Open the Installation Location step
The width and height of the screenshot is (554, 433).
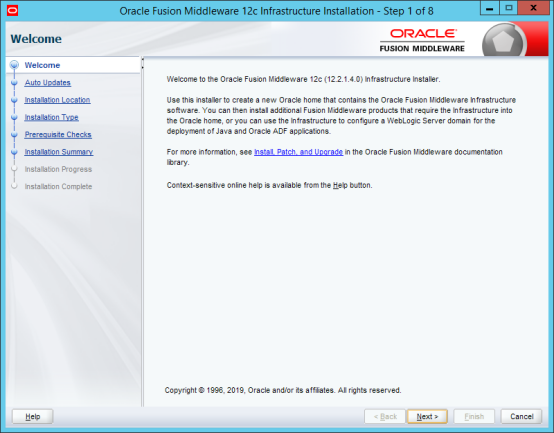pos(57,100)
